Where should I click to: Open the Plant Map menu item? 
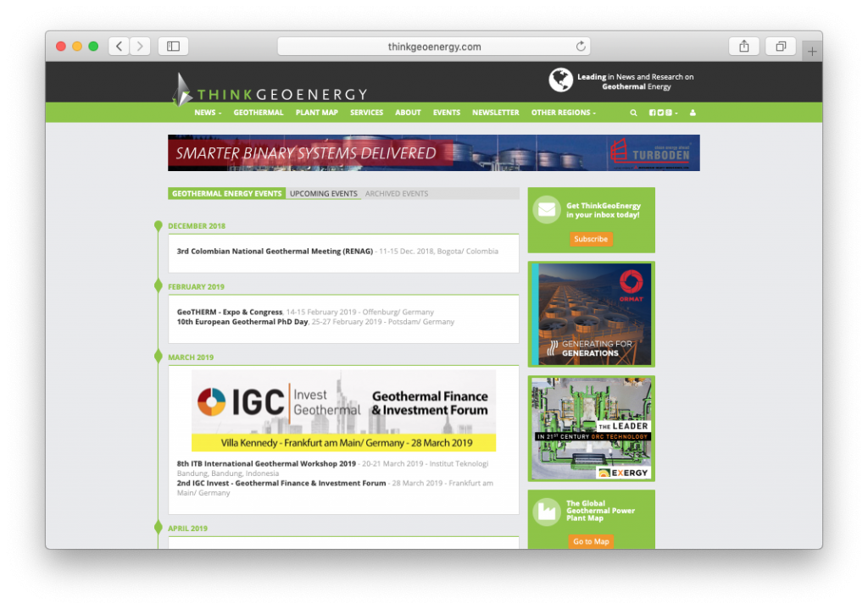coord(316,113)
